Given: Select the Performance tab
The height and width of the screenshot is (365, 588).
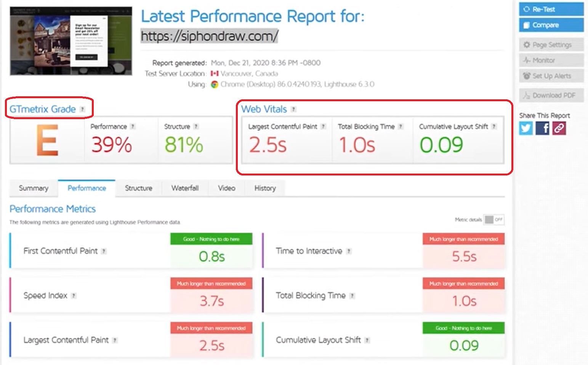Looking at the screenshot, I should (x=87, y=188).
